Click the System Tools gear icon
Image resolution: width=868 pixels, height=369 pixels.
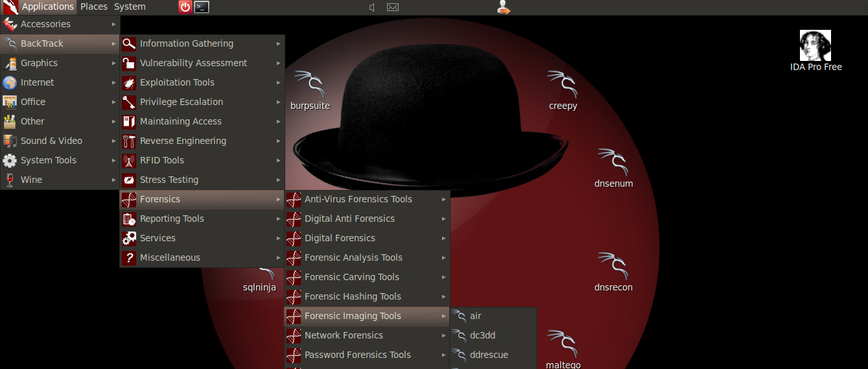pos(10,160)
